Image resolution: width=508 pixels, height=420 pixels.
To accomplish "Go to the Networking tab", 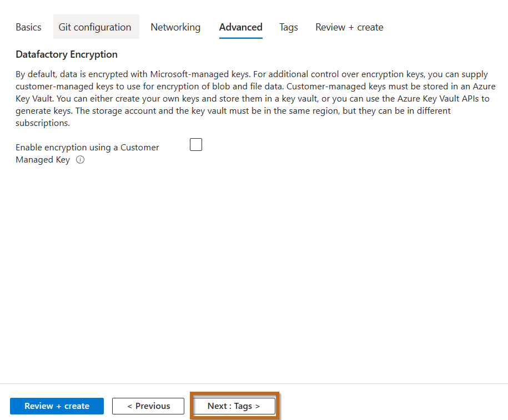I will pyautogui.click(x=175, y=27).
